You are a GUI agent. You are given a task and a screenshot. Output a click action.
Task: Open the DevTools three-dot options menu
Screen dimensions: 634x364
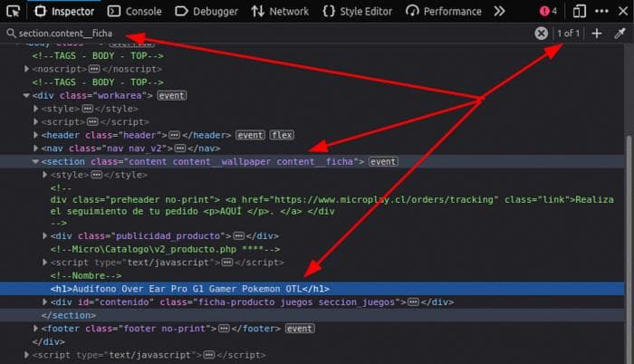point(605,12)
